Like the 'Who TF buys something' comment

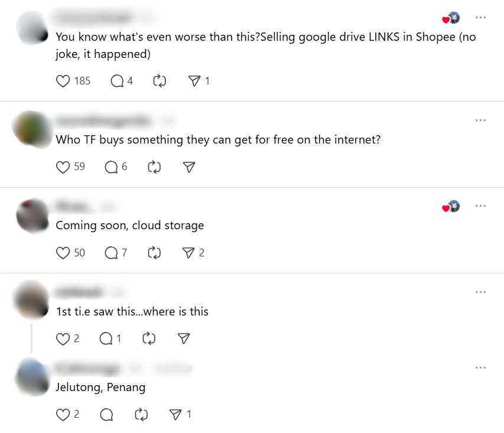[63, 167]
